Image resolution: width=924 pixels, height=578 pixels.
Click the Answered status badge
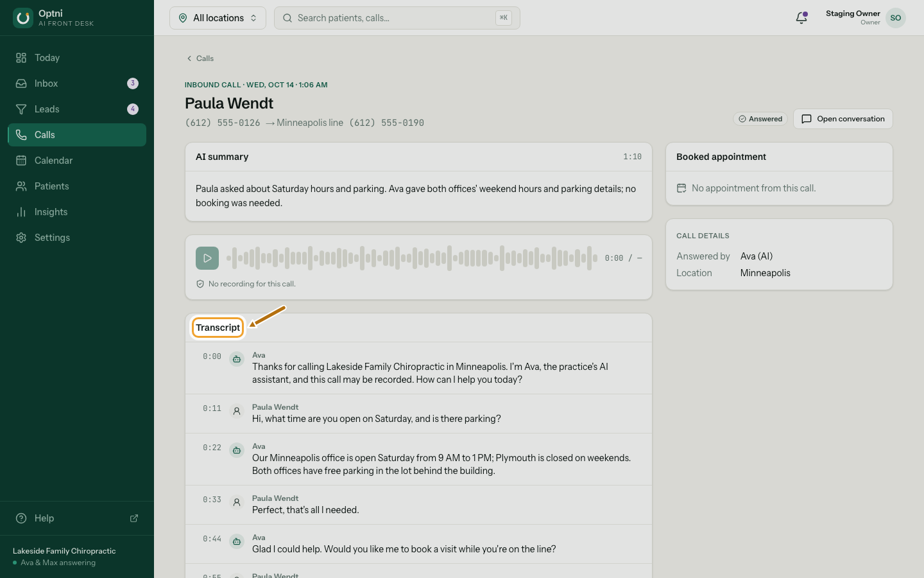760,119
